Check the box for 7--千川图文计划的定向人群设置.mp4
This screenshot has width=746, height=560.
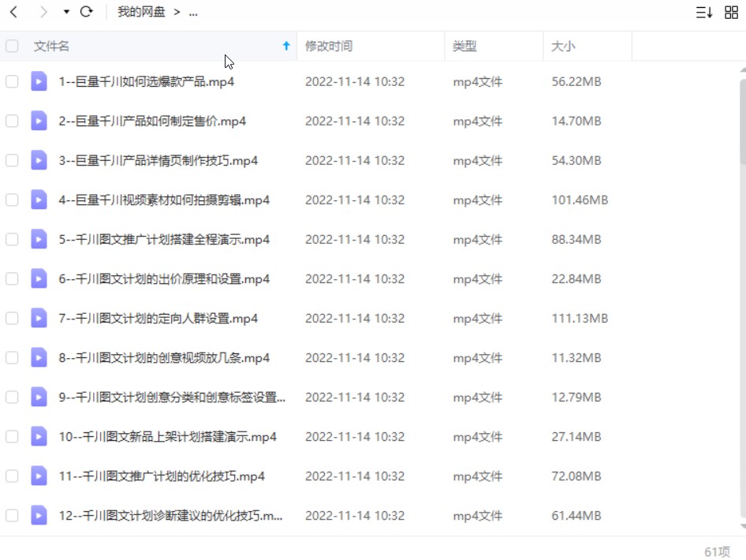(x=12, y=319)
